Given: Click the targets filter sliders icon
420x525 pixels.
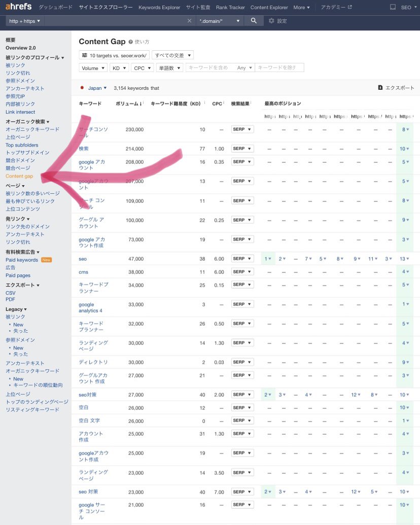Looking at the screenshot, I should 85,55.
